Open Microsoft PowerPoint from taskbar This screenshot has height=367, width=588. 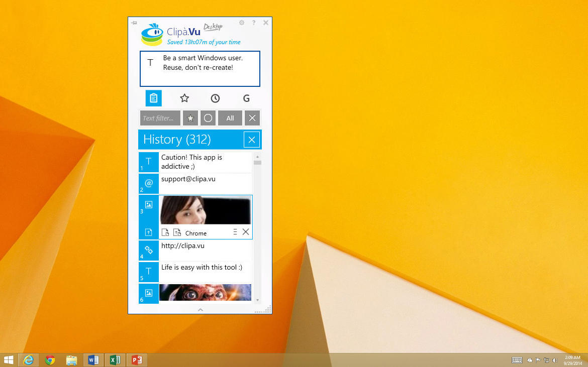click(x=137, y=360)
